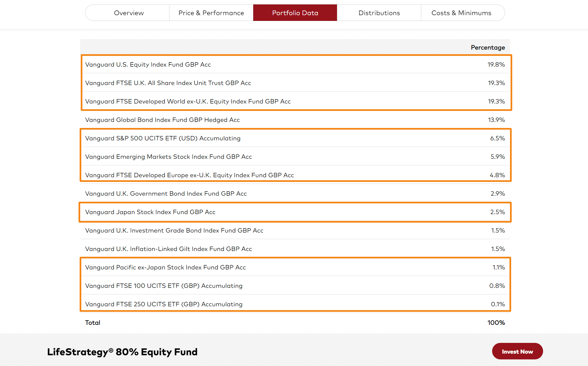The width and height of the screenshot is (588, 366).
Task: Click the Percentage column header
Action: (488, 47)
